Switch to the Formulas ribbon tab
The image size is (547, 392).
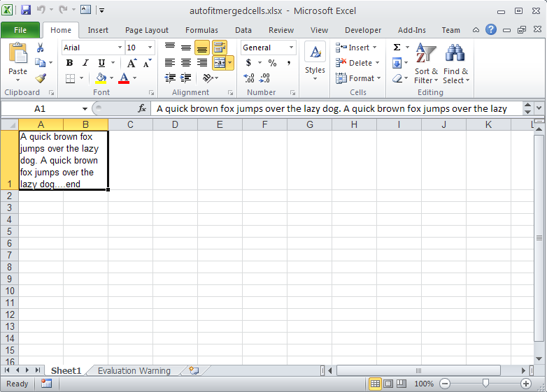click(201, 30)
